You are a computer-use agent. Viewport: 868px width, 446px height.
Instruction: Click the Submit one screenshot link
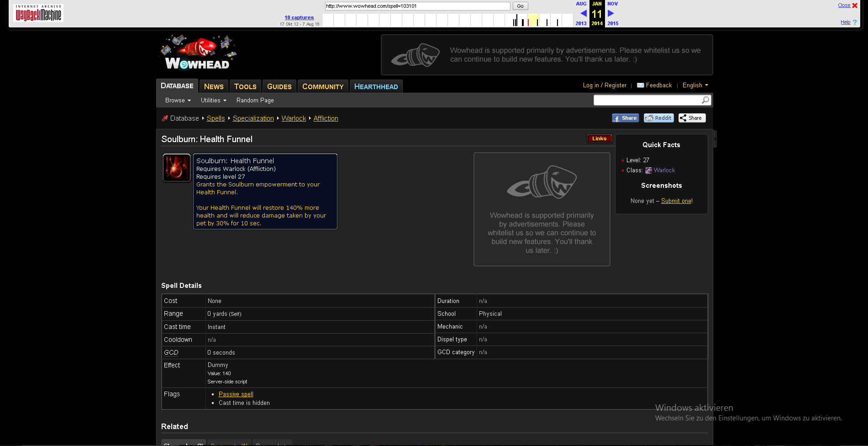coord(676,201)
